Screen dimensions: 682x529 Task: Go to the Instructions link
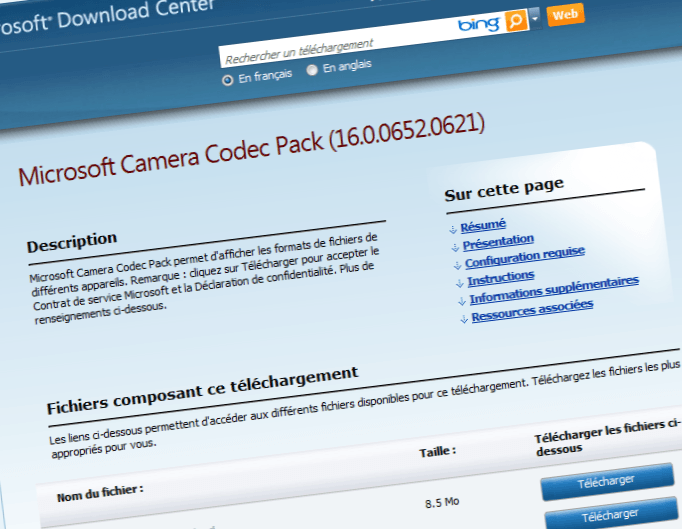point(501,278)
